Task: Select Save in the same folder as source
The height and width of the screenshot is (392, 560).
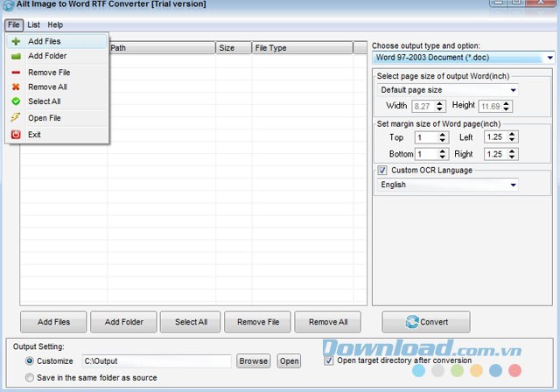Action: [31, 378]
